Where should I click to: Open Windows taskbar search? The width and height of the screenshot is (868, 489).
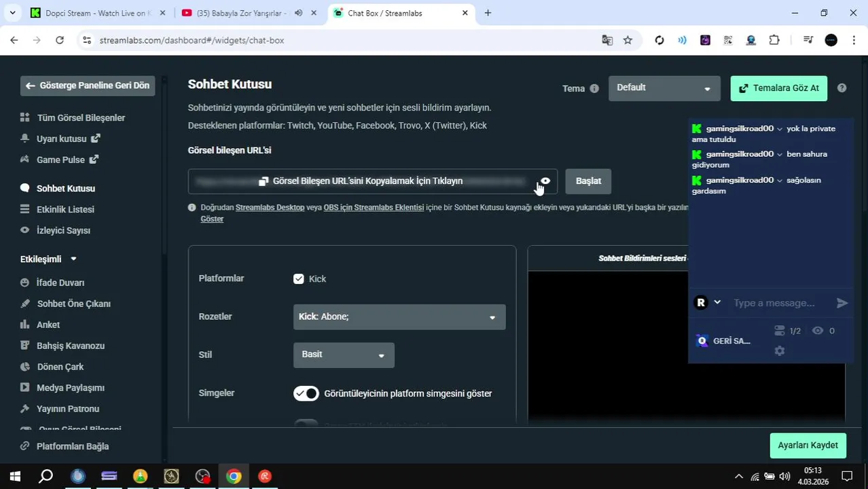[46, 476]
